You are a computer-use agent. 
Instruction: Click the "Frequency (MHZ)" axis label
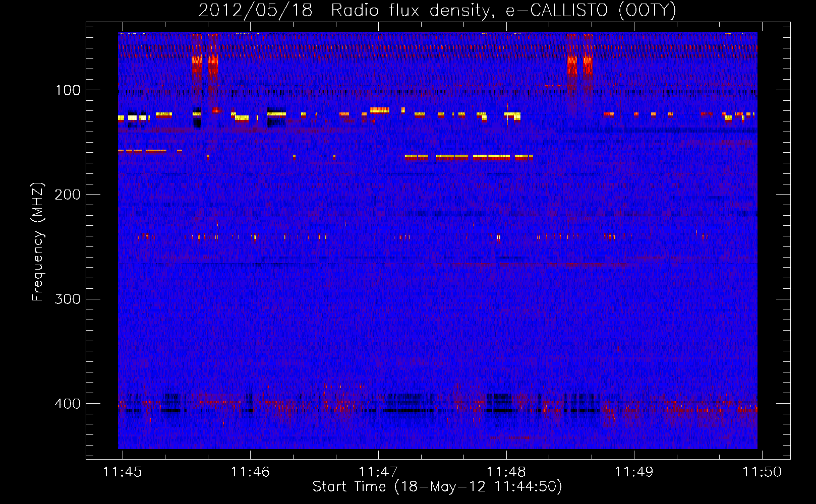click(x=38, y=242)
